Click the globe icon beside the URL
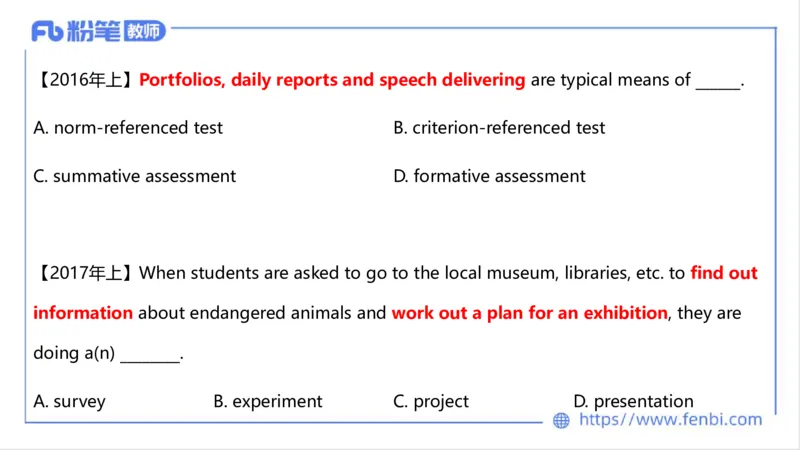 (x=561, y=421)
